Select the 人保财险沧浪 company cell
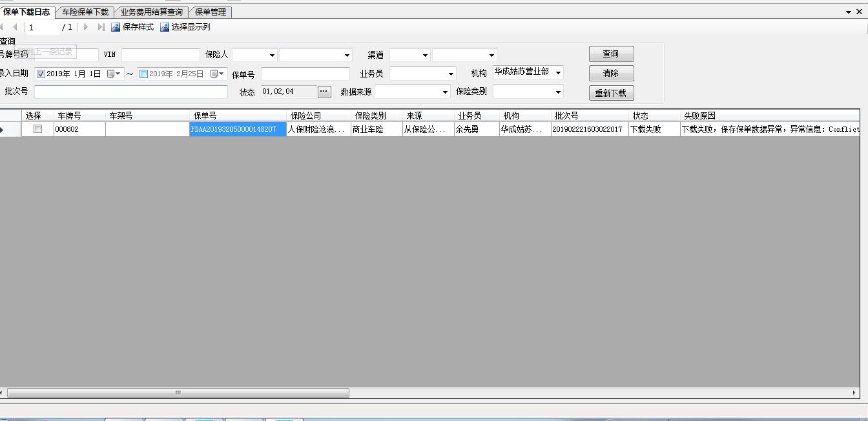This screenshot has width=868, height=421. (318, 129)
